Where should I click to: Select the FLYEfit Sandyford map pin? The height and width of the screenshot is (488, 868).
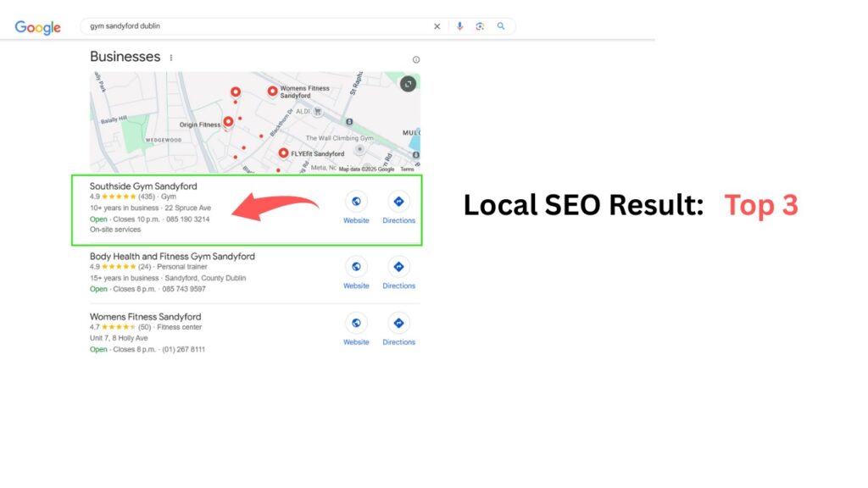click(283, 152)
